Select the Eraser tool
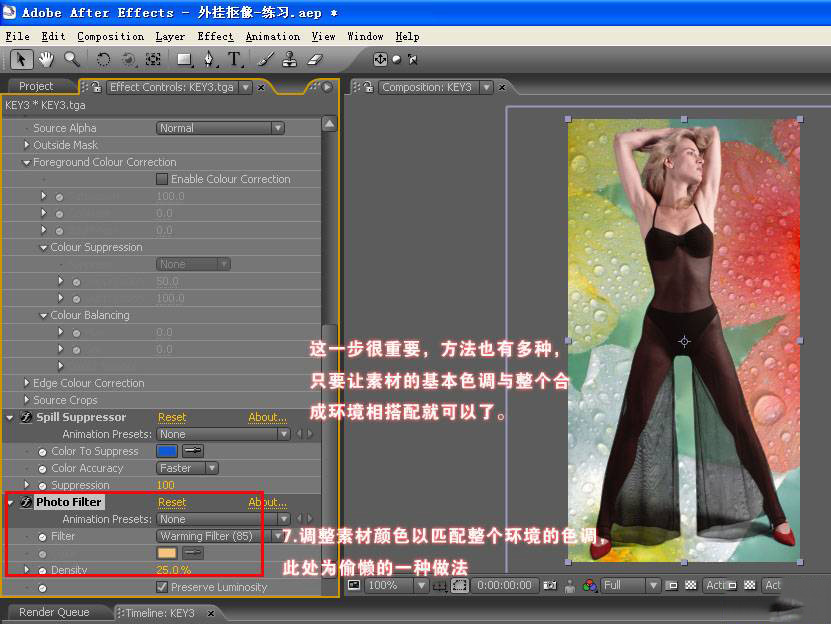 pos(315,59)
